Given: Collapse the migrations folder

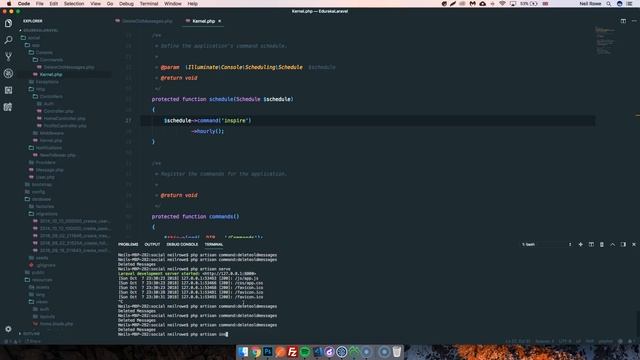Looking at the screenshot, I should [x=47, y=214].
